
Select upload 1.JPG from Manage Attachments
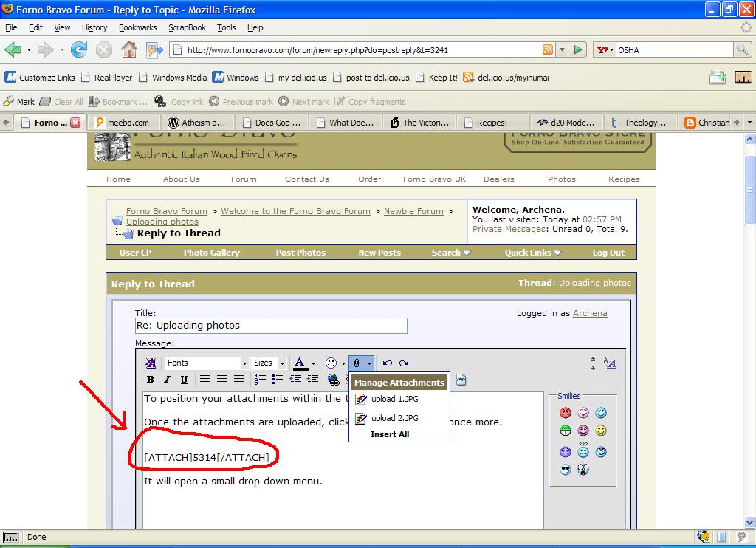394,399
